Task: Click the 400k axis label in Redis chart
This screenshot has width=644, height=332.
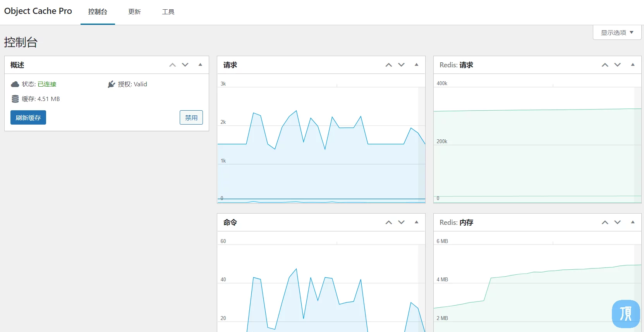Action: click(x=442, y=83)
